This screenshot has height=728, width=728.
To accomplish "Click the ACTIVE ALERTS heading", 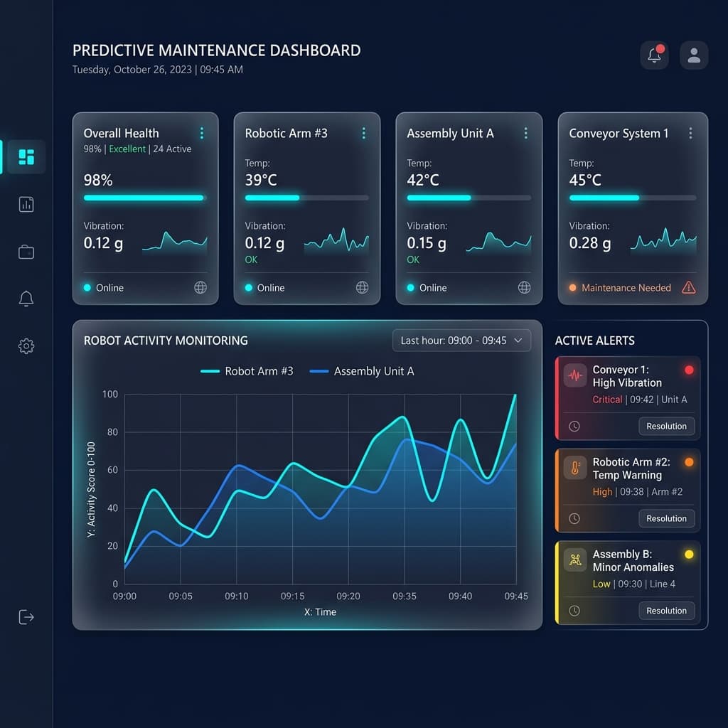I will [x=595, y=341].
